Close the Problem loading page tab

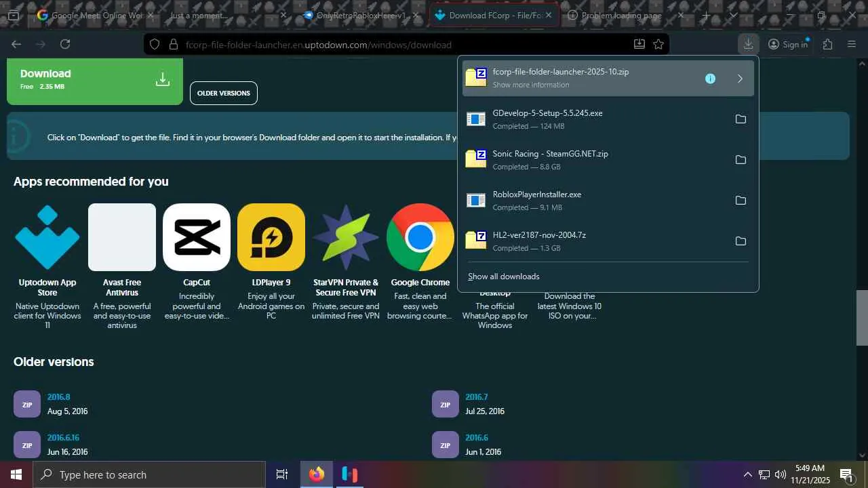681,15
